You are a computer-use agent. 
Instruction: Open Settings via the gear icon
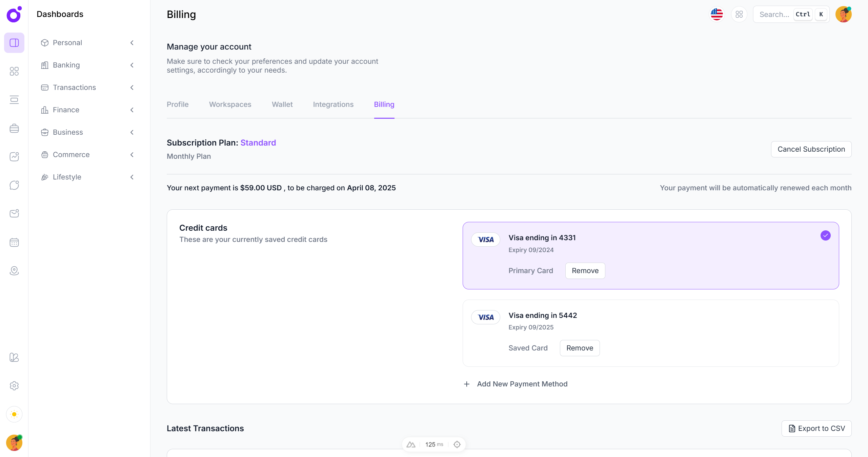coord(14,386)
